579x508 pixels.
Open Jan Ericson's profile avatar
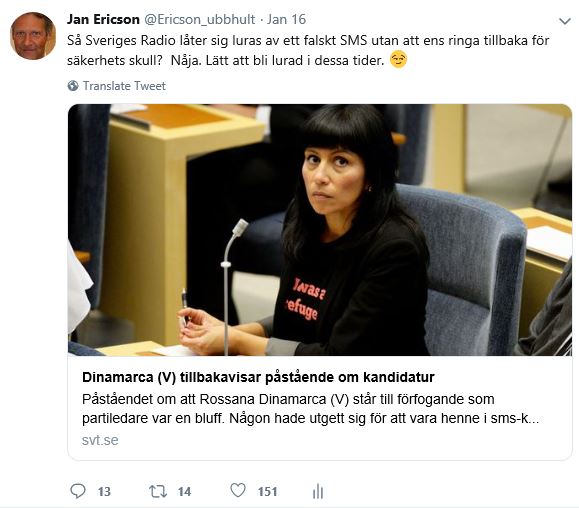[x=33, y=36]
